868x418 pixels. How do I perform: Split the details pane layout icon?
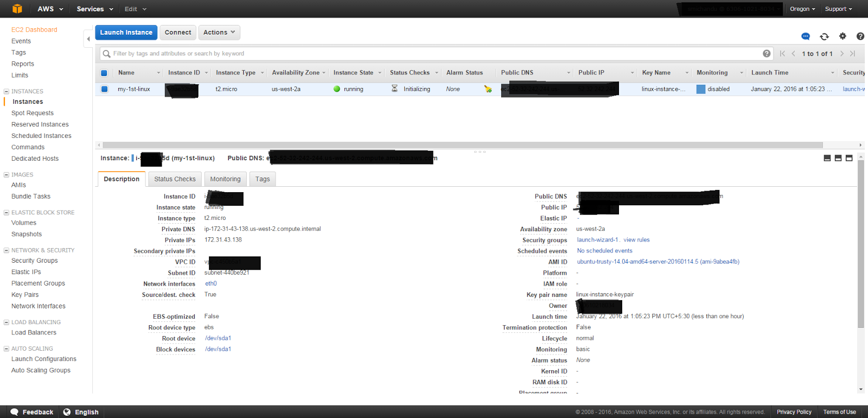click(x=838, y=158)
